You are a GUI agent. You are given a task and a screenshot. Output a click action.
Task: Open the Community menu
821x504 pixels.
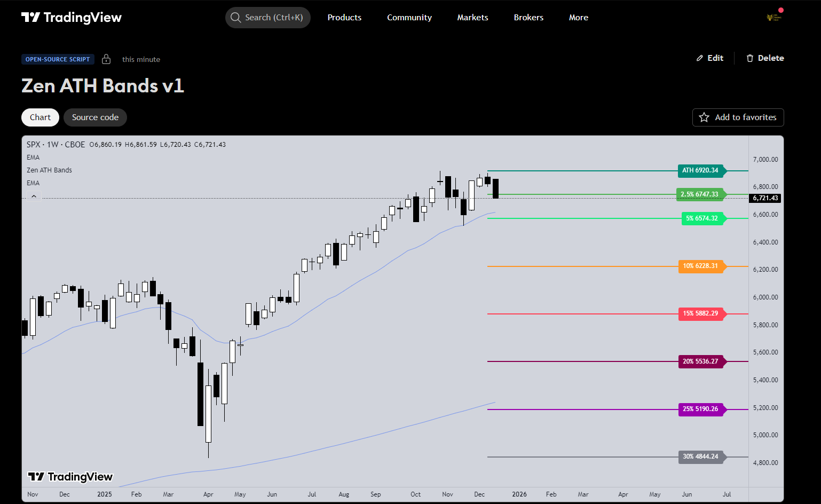(409, 18)
